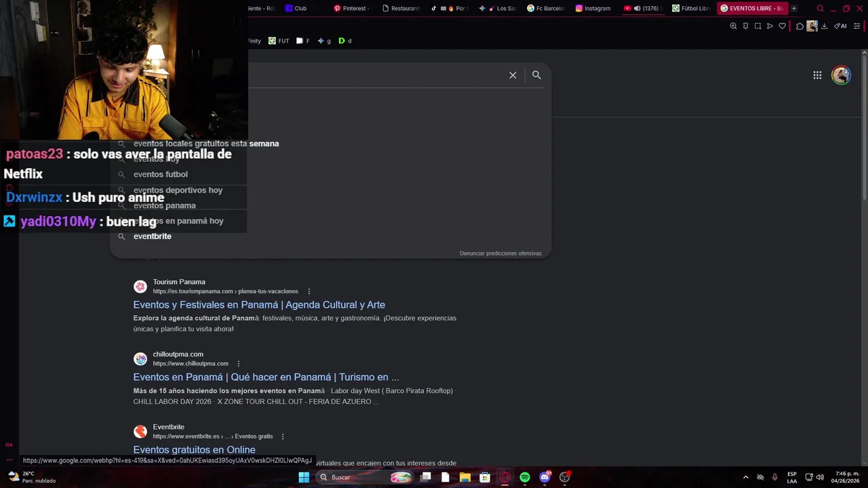The image size is (868, 488).
Task: Click the chilloutpma.com site name
Action: 178,354
